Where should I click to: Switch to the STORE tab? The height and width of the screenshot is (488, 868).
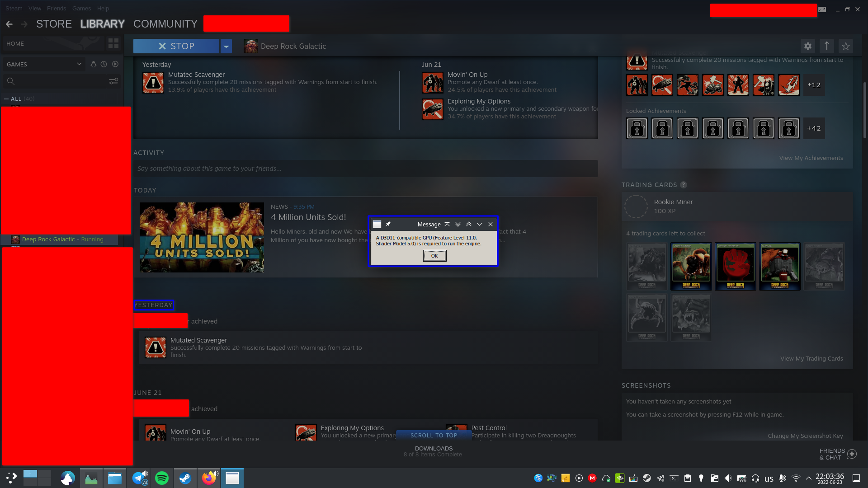point(54,24)
